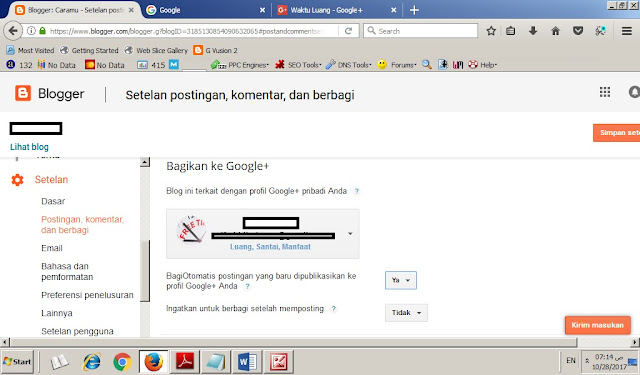Screen dimensions: 640x375
Task: Click inside the Firefox Search box
Action: click(x=420, y=31)
